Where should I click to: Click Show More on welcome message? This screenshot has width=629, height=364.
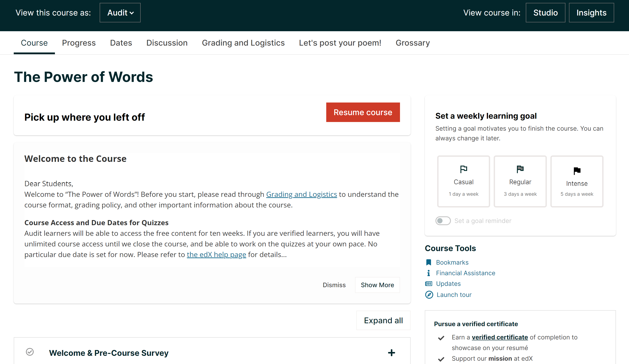pos(377,285)
